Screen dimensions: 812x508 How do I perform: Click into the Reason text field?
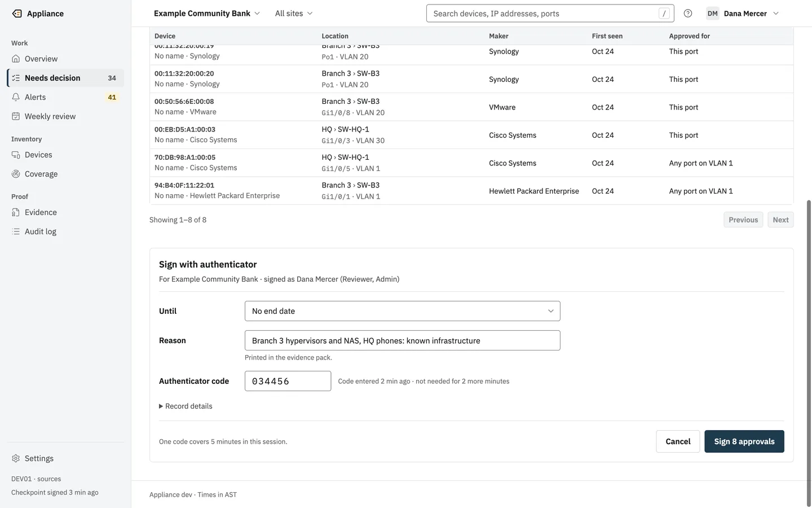(403, 340)
